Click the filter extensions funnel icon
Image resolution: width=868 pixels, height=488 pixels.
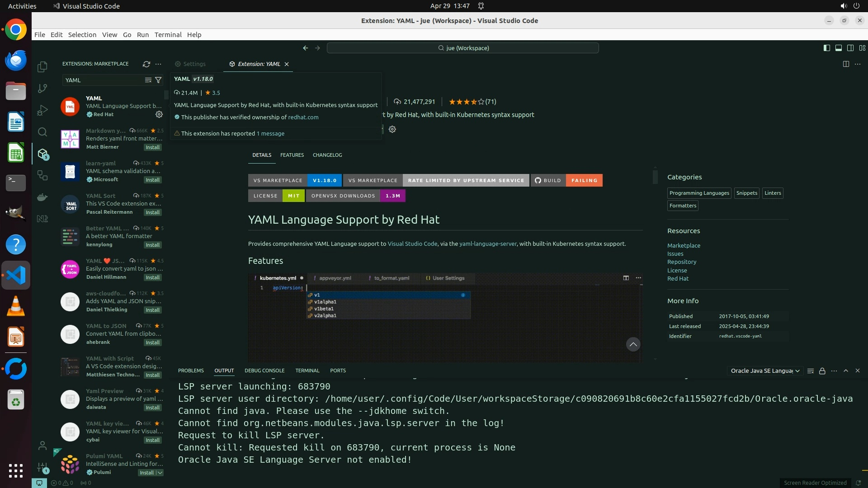click(158, 80)
